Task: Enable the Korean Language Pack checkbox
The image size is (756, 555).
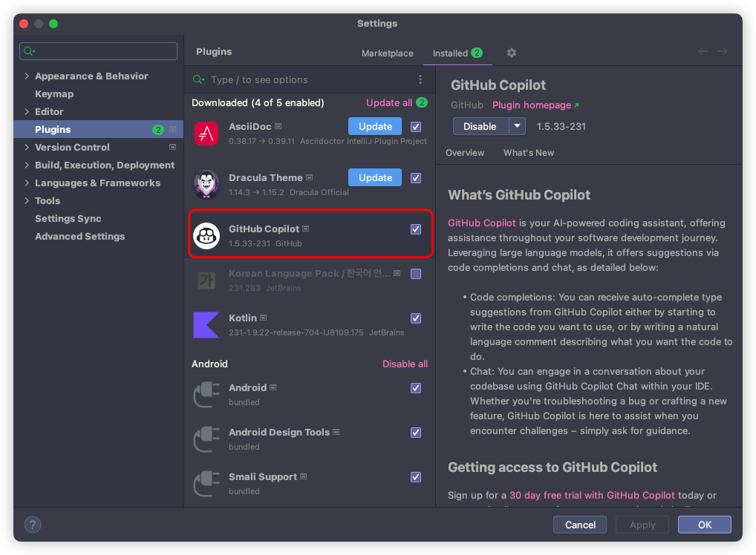Action: (416, 274)
